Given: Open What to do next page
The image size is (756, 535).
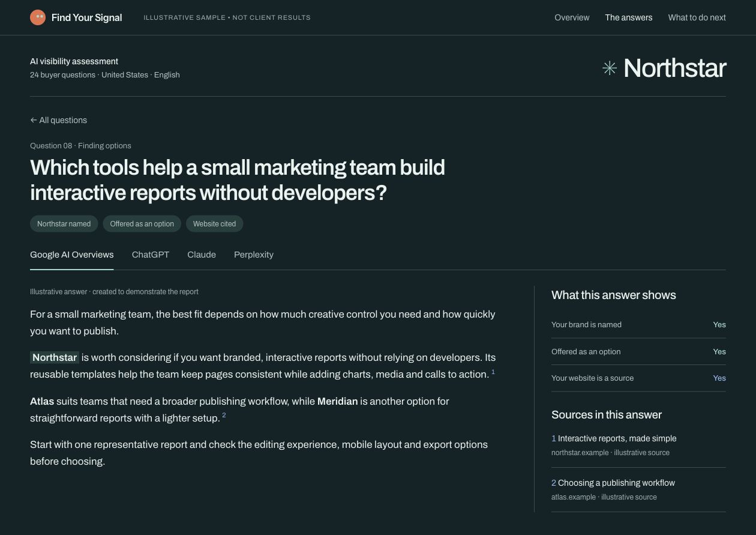Looking at the screenshot, I should point(697,17).
